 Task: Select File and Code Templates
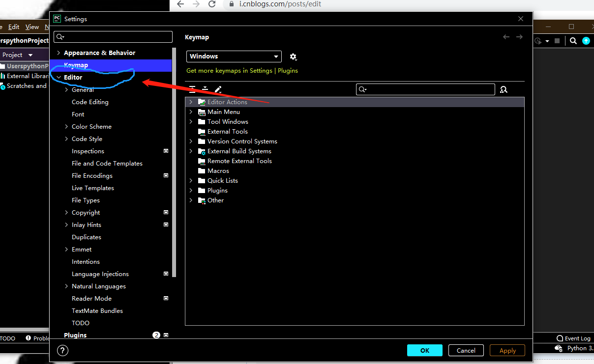[107, 163]
